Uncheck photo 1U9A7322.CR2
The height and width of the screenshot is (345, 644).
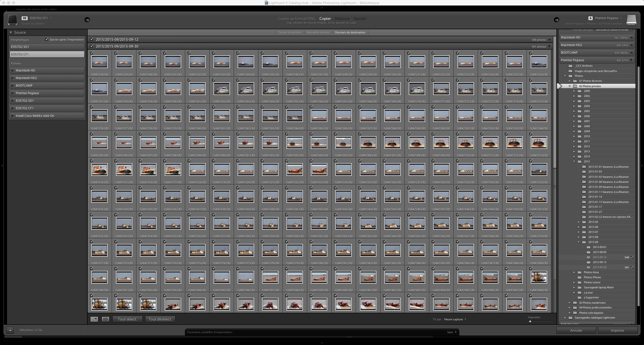(287, 161)
